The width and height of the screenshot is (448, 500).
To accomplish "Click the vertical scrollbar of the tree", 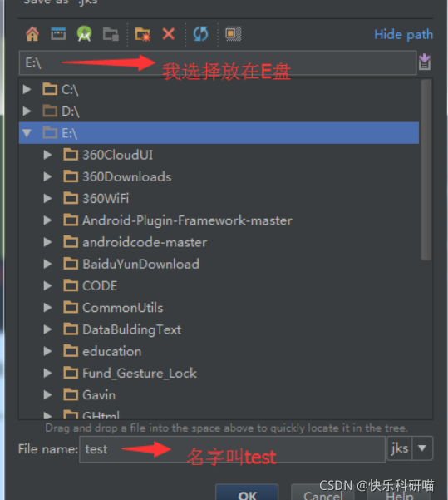I will tap(426, 171).
